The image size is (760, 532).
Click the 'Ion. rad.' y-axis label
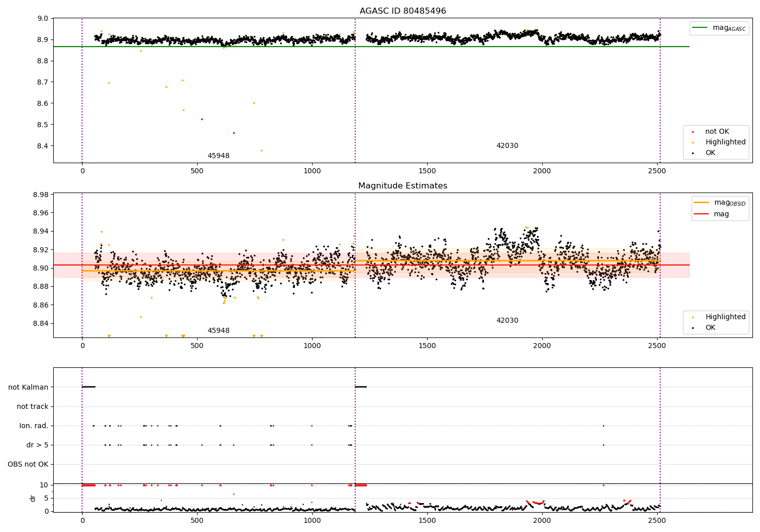pos(34,426)
